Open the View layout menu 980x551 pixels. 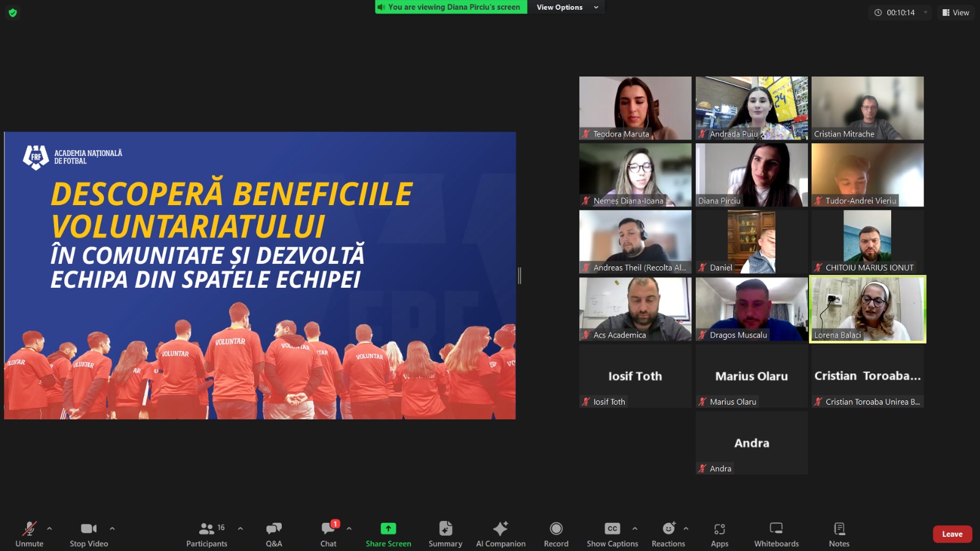point(956,12)
